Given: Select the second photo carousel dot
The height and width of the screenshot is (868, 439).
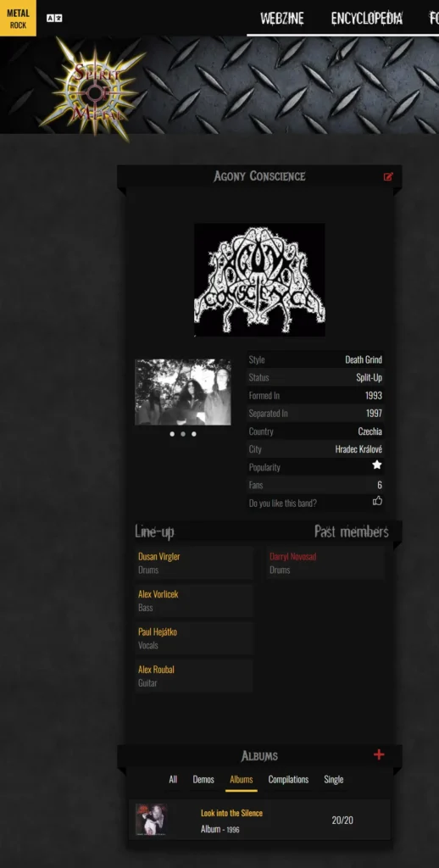Looking at the screenshot, I should (183, 434).
